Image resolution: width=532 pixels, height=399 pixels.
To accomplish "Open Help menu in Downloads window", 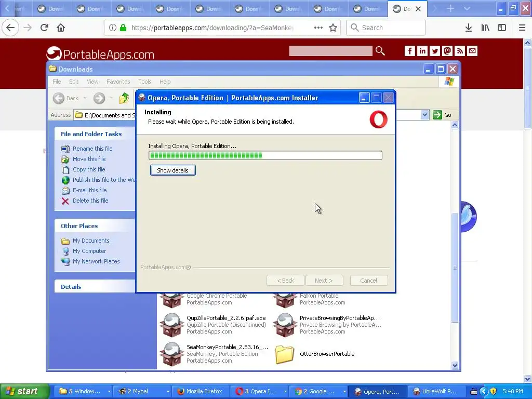I will [165, 82].
